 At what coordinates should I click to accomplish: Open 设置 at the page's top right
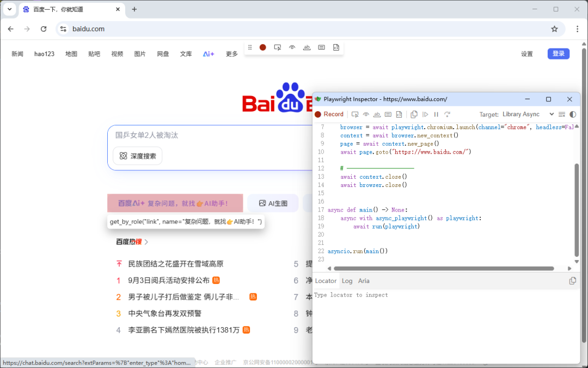[527, 54]
